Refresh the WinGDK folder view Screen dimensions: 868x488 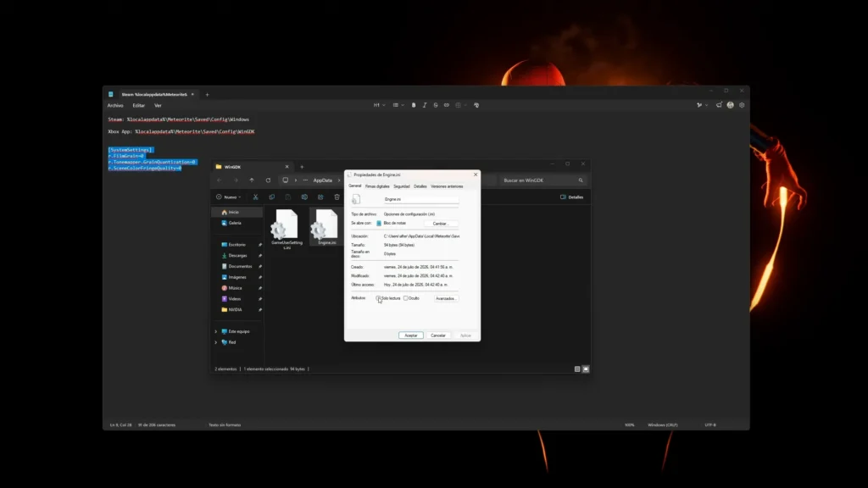coord(268,180)
